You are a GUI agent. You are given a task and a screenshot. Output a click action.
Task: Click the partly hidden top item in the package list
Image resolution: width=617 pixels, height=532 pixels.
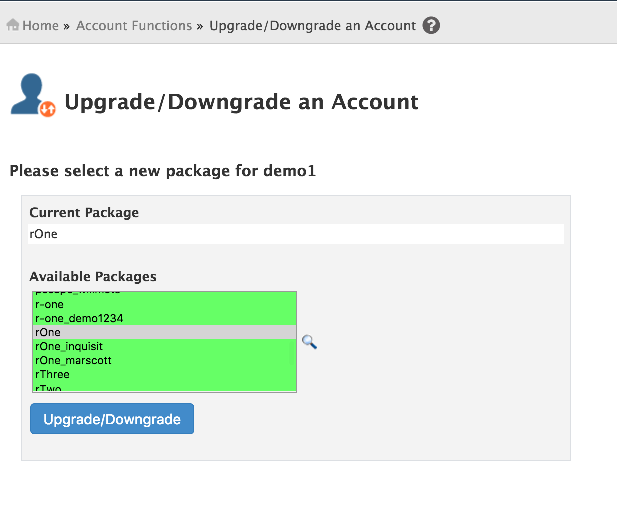[x=78, y=293]
